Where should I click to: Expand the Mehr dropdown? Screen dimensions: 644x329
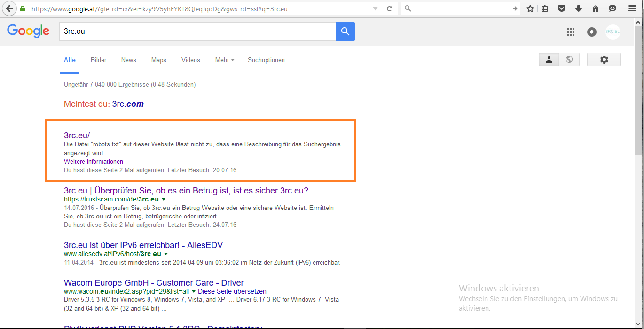pyautogui.click(x=224, y=60)
